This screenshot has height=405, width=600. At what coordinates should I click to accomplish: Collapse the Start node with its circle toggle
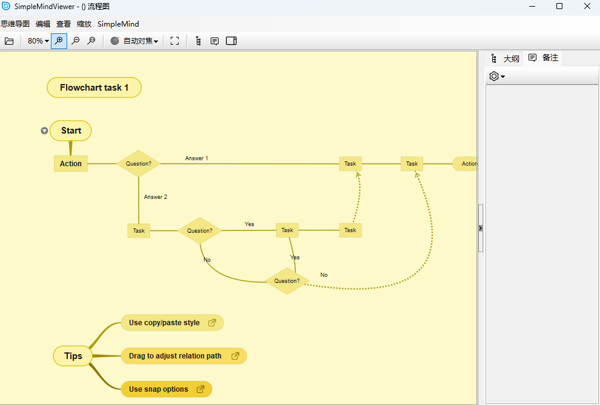(x=45, y=130)
